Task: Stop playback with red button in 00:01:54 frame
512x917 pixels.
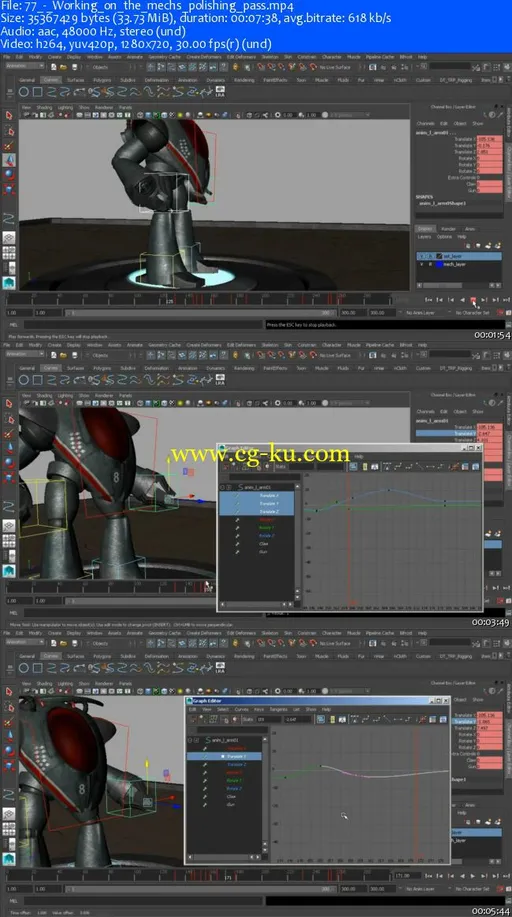Action: (x=473, y=299)
